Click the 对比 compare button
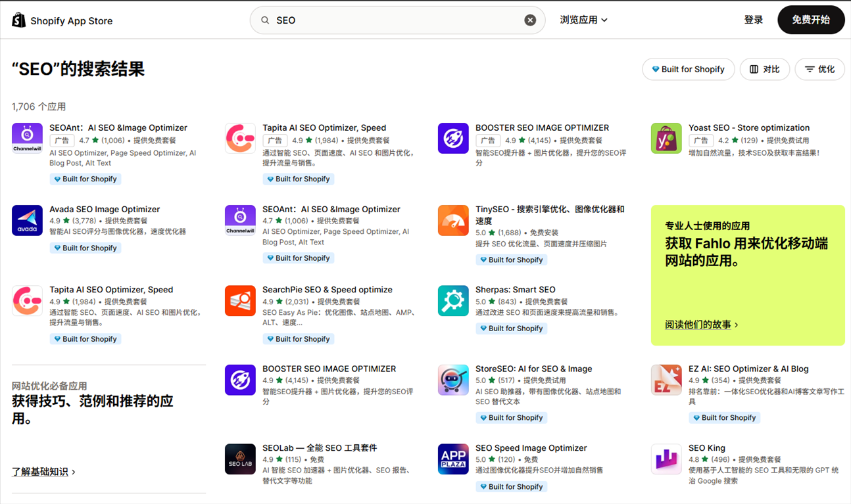851x504 pixels. [x=765, y=69]
